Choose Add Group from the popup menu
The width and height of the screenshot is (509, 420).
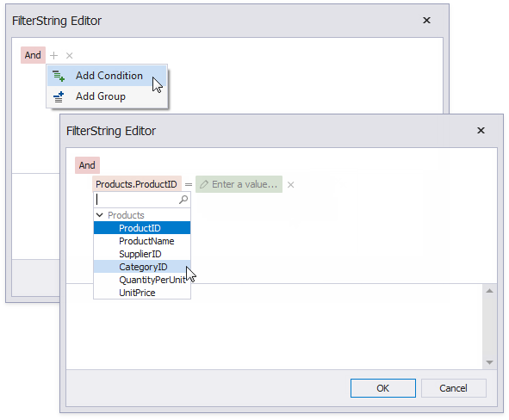(x=107, y=96)
